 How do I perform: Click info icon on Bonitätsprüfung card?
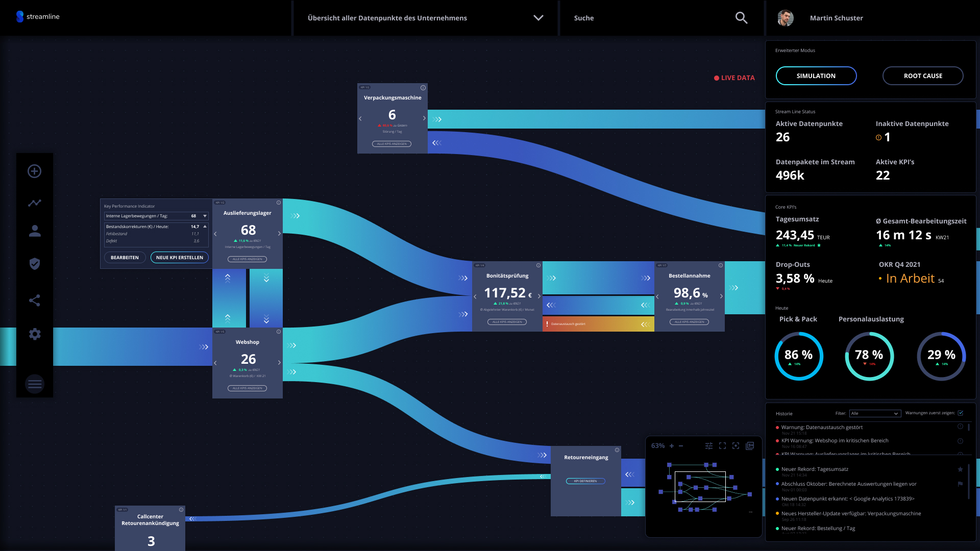[x=538, y=265]
